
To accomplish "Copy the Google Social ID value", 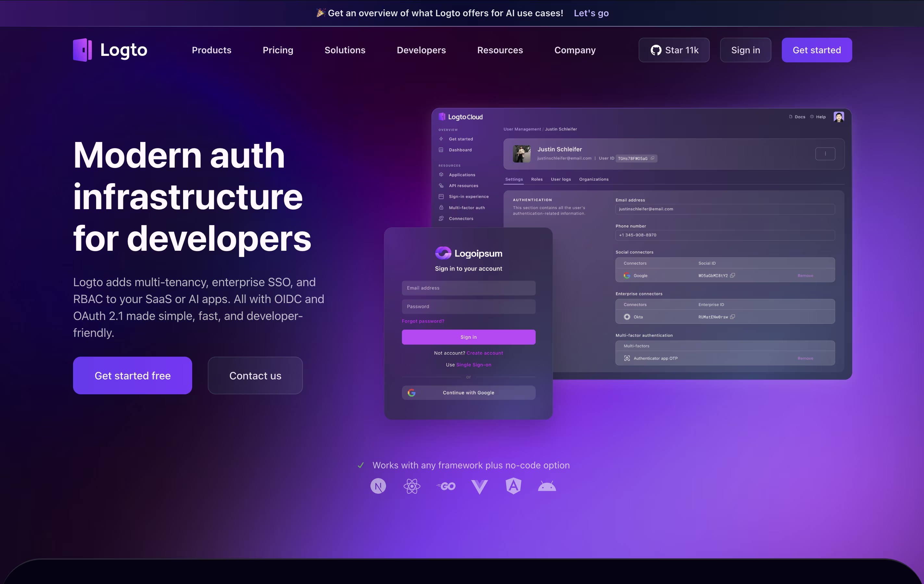I will [732, 275].
